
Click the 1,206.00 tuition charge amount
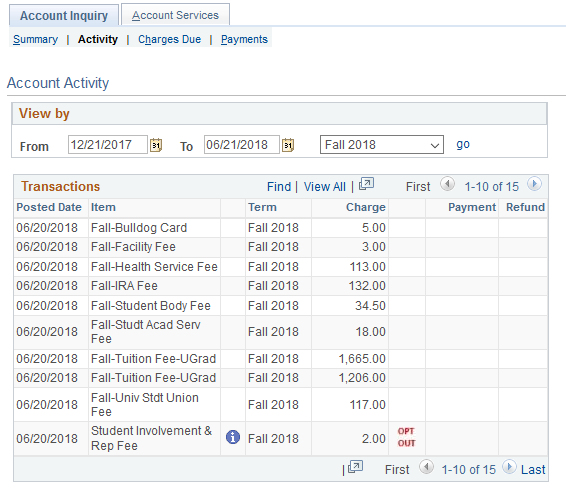tap(362, 378)
